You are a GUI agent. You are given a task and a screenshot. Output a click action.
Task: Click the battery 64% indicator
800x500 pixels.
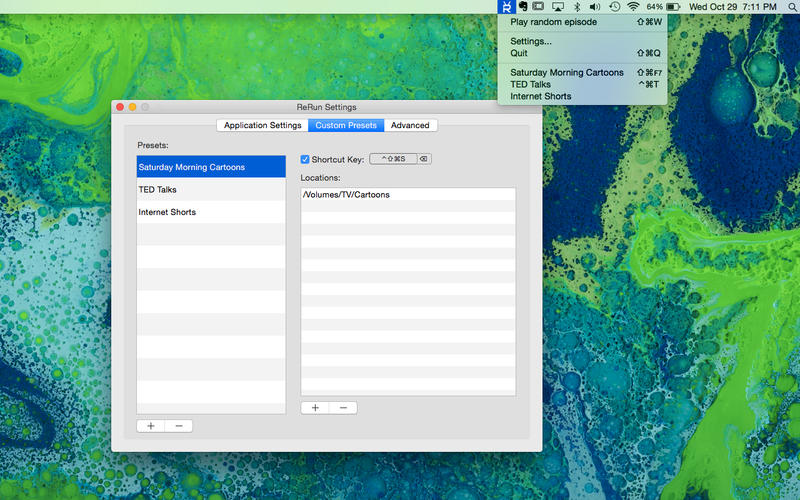point(663,7)
